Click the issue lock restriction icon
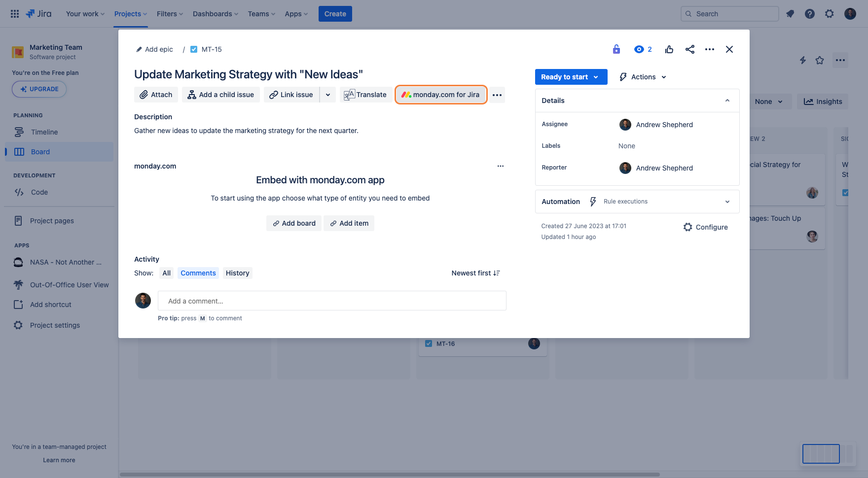 coord(616,49)
